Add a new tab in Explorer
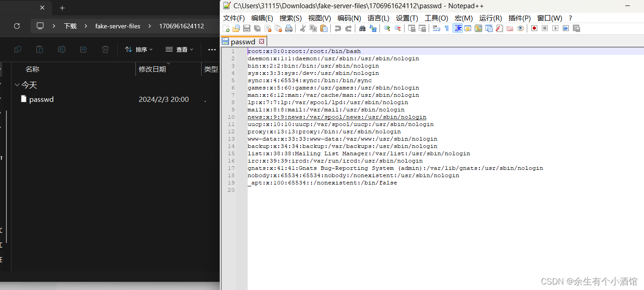 pos(62,8)
